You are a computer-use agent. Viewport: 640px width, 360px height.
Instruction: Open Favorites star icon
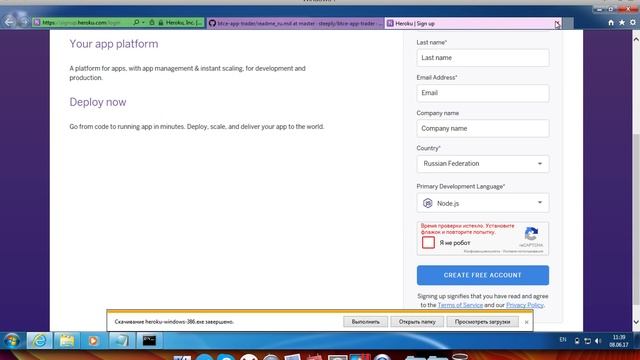click(622, 23)
